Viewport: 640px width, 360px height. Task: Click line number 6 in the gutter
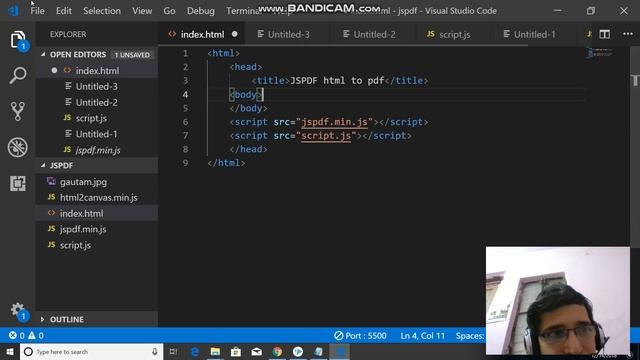point(185,122)
